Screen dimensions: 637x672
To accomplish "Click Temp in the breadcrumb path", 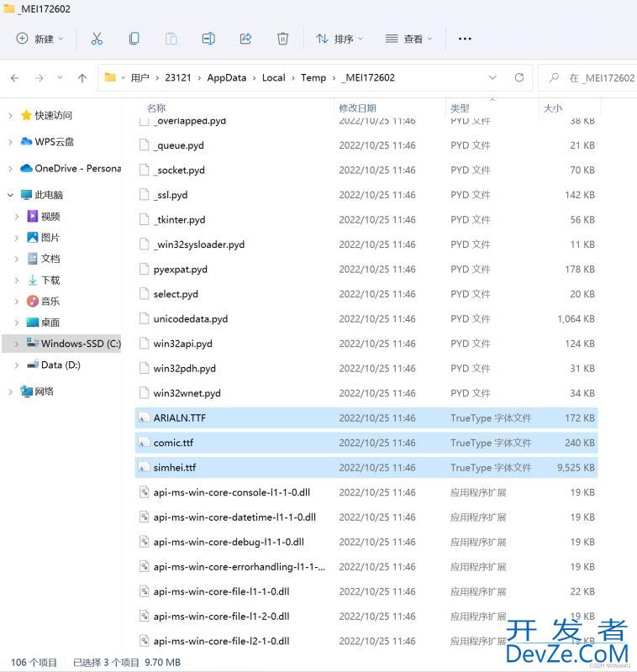I will [x=313, y=78].
